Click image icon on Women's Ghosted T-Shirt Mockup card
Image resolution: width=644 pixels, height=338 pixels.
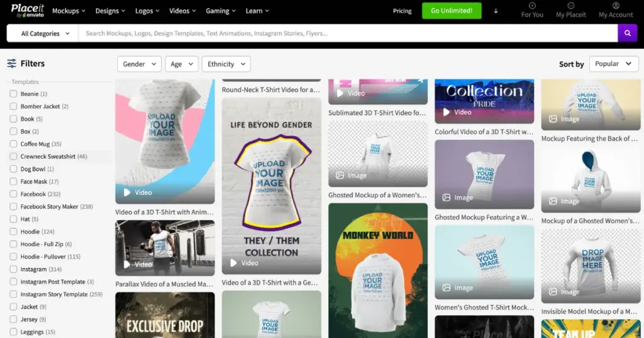click(x=447, y=288)
